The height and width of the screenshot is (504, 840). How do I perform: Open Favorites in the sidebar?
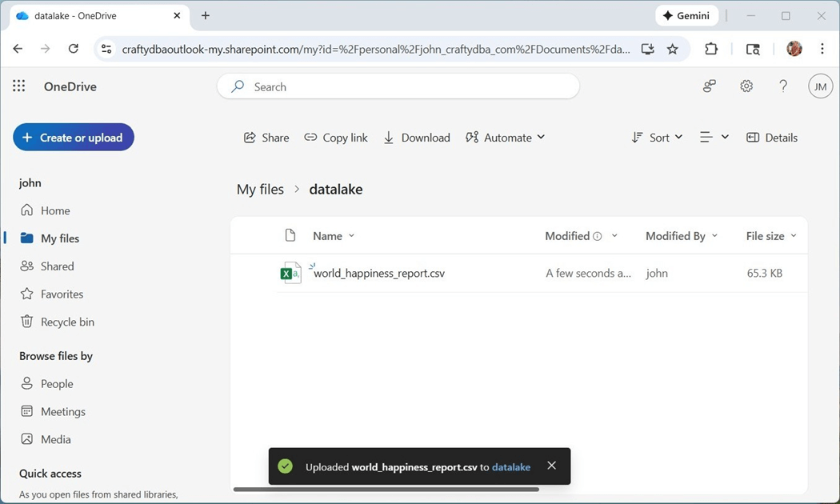[62, 294]
